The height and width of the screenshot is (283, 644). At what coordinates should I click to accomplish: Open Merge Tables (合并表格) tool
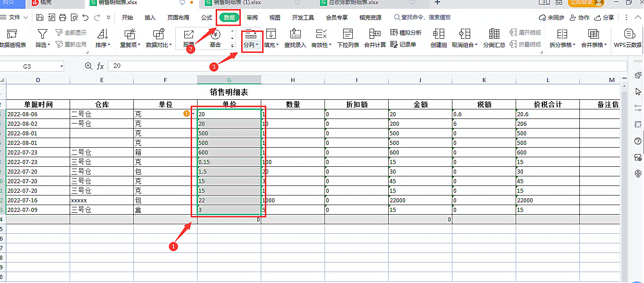[x=594, y=38]
